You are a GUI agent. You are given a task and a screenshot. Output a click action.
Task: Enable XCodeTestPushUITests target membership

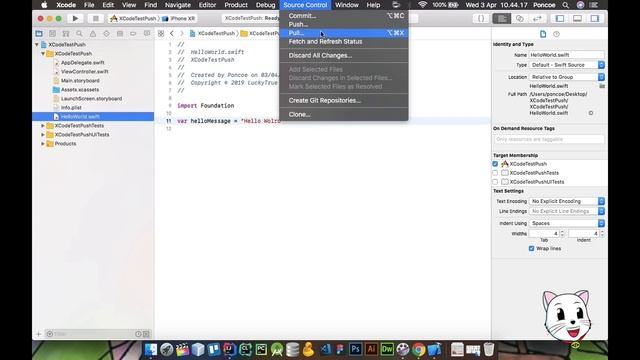coord(495,182)
